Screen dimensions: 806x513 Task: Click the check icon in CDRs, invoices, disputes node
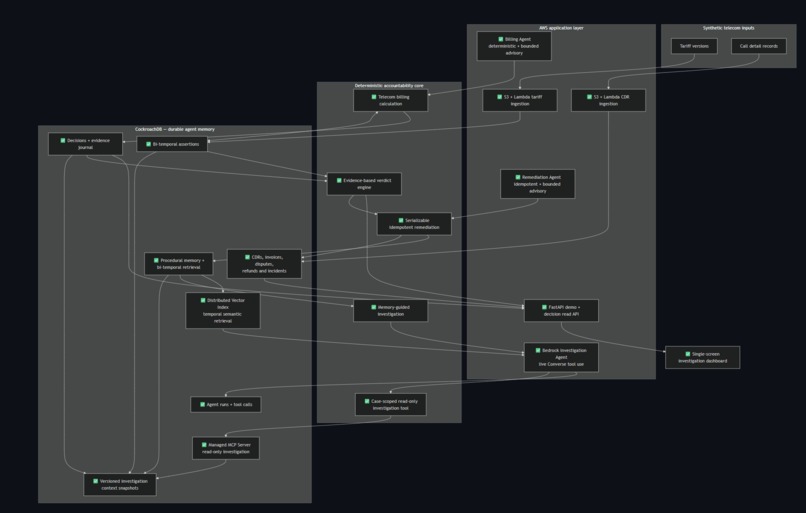point(247,257)
